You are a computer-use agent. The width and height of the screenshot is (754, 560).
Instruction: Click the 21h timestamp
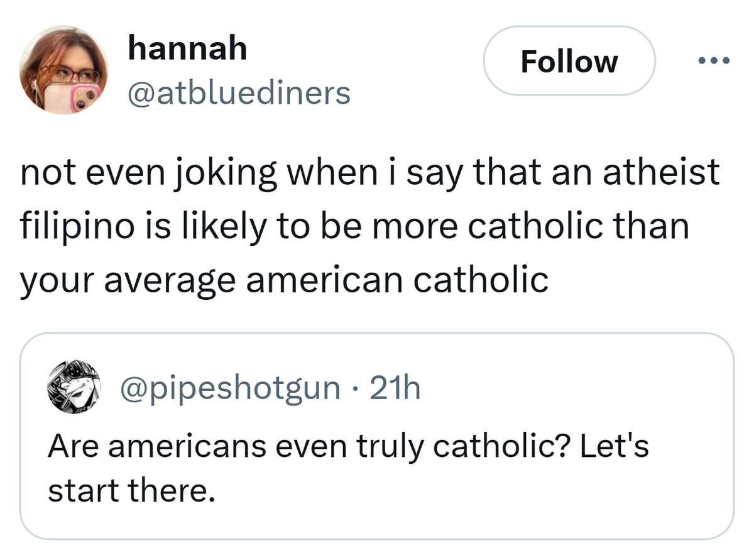click(395, 388)
